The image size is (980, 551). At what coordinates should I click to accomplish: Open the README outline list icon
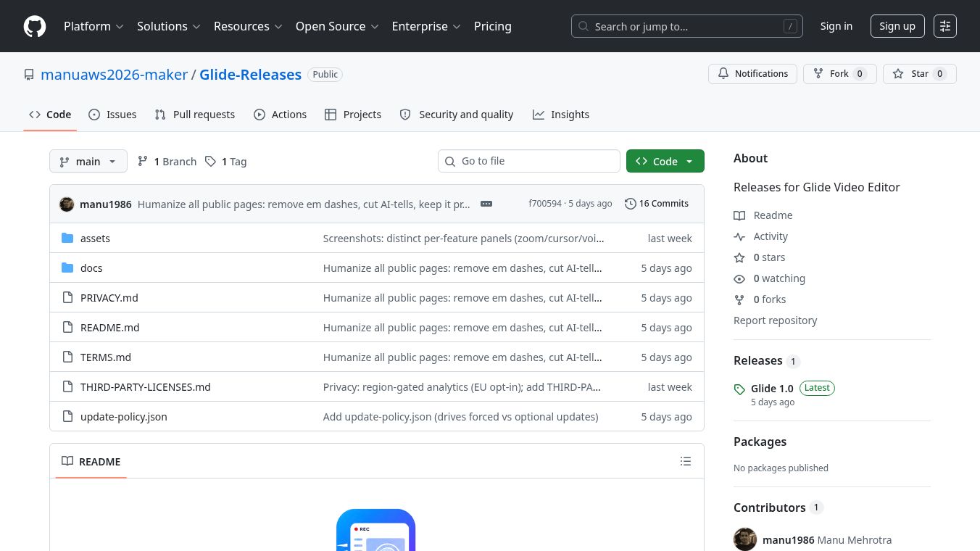coord(686,461)
